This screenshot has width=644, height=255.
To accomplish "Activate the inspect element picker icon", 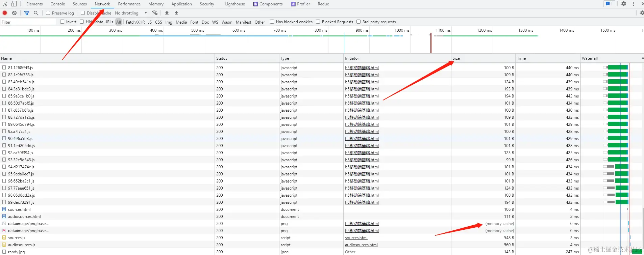I will point(5,4).
